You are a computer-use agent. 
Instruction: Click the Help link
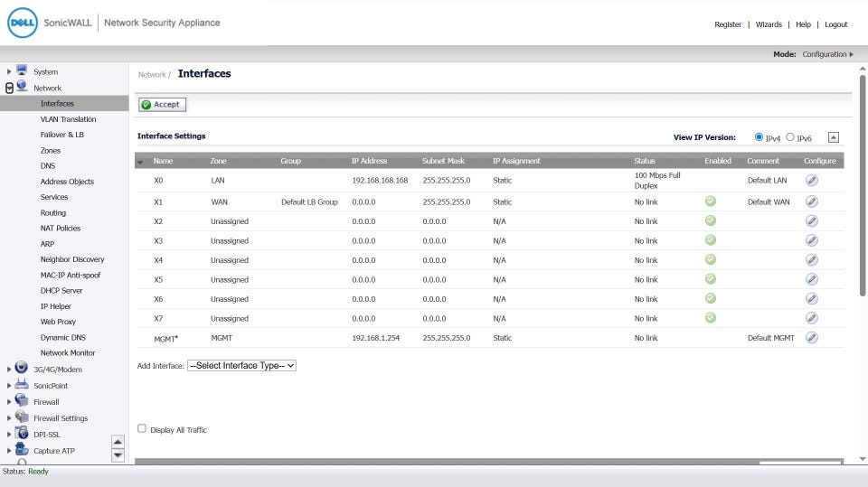point(803,24)
